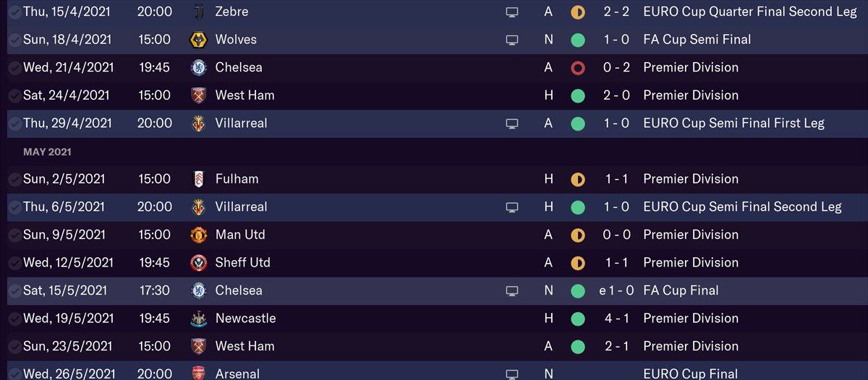The width and height of the screenshot is (868, 380).
Task: Click the Arsenal crest in EURO Cup Final row
Action: [198, 373]
